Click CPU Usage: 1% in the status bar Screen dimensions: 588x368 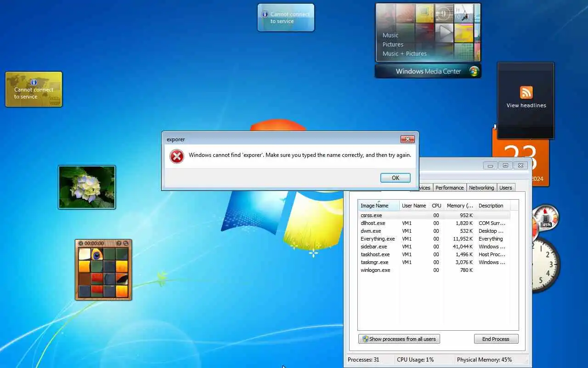(415, 360)
